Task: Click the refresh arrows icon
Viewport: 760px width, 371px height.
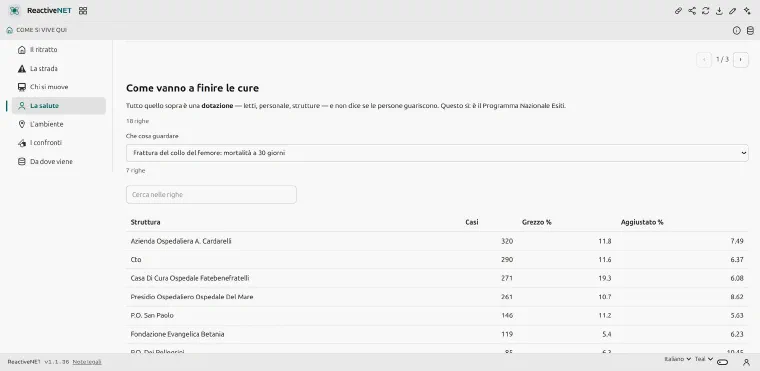Action: tap(706, 11)
